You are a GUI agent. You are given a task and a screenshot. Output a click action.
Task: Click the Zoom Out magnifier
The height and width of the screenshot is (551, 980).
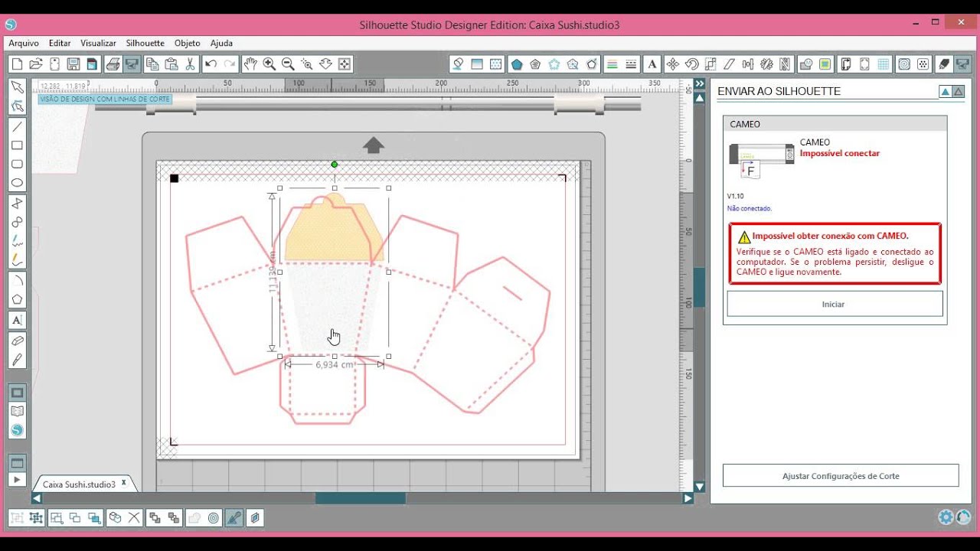tap(288, 64)
